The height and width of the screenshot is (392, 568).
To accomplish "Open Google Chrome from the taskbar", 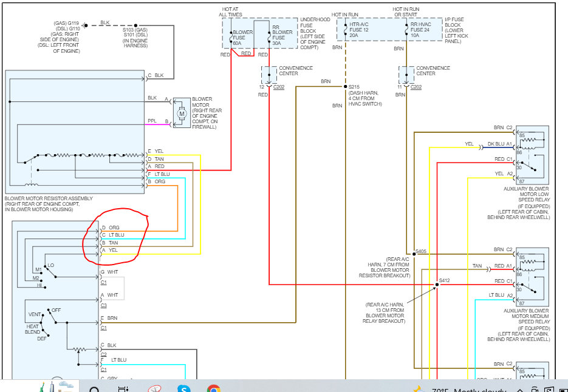I will tap(214, 389).
